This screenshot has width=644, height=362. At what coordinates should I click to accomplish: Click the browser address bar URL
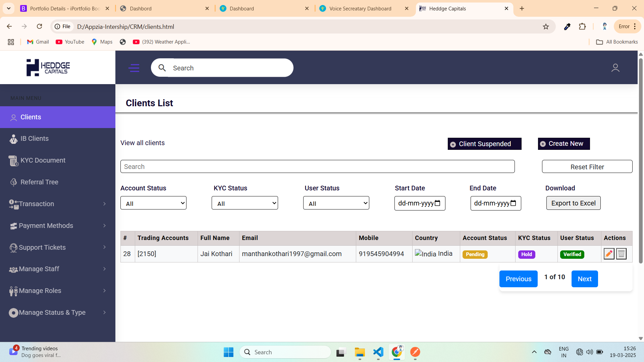(x=125, y=26)
